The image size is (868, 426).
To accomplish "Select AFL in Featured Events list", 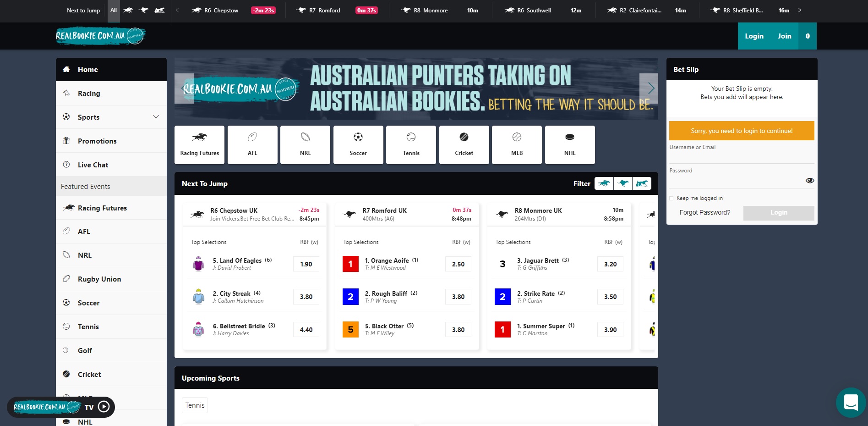I will tap(111, 232).
